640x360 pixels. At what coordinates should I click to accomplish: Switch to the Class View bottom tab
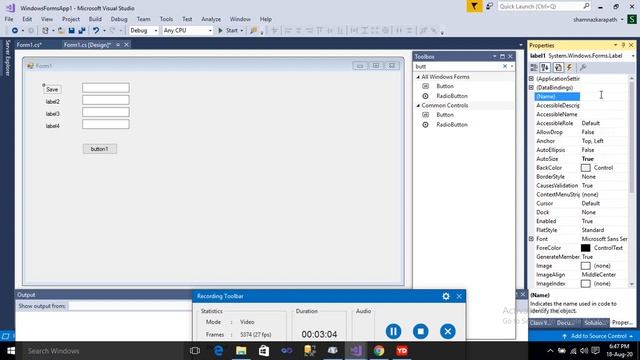541,323
